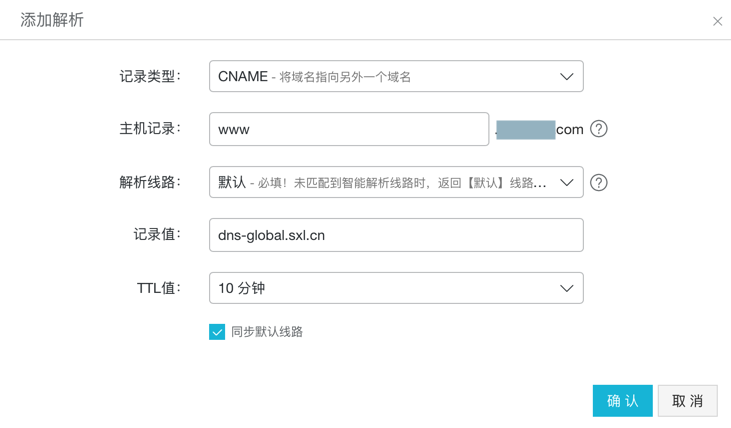This screenshot has width=731, height=428.
Task: Click the 解析线路 field label
Action: click(x=149, y=183)
